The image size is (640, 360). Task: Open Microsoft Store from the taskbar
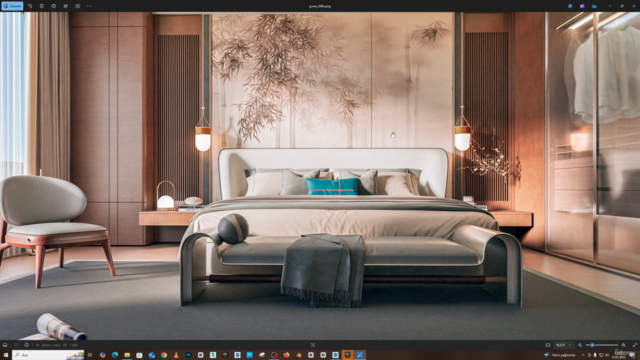[139, 355]
